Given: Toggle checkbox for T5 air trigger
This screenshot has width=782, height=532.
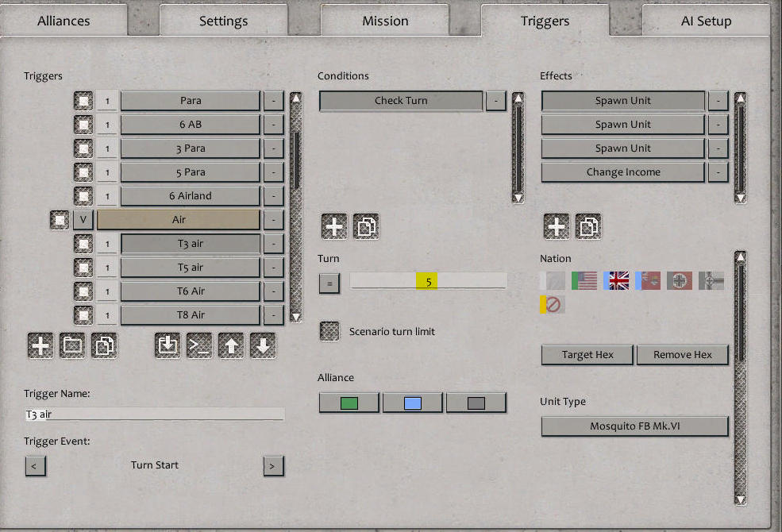Looking at the screenshot, I should tap(83, 268).
